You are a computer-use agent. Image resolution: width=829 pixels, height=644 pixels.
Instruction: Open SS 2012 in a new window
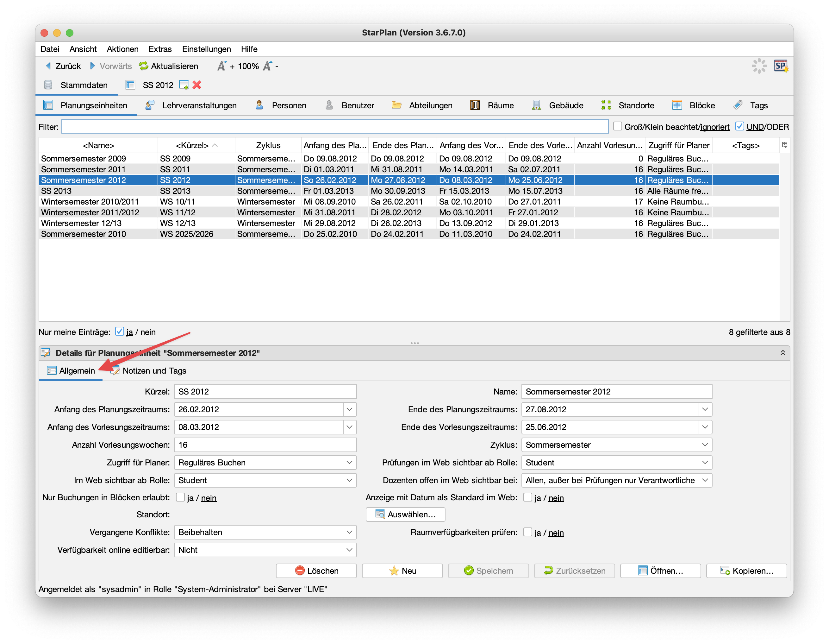pyautogui.click(x=184, y=85)
